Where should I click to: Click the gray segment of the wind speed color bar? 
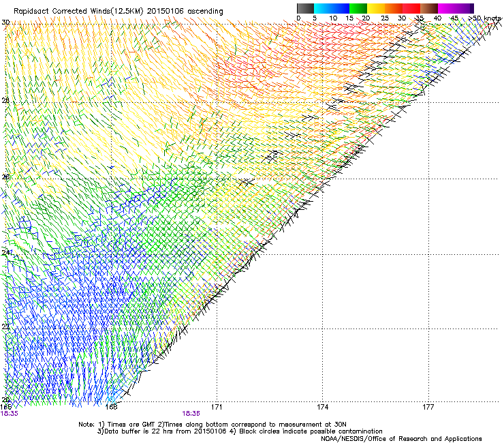coord(305,8)
